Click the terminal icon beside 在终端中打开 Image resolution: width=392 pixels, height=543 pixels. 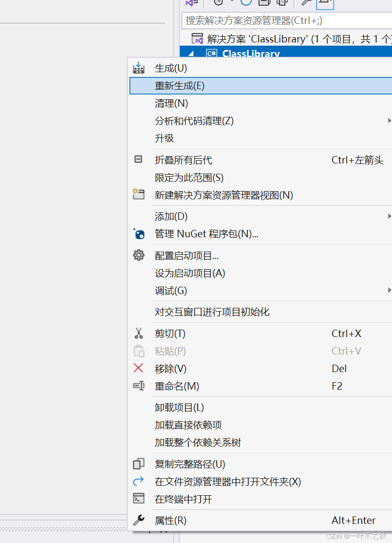click(x=138, y=498)
